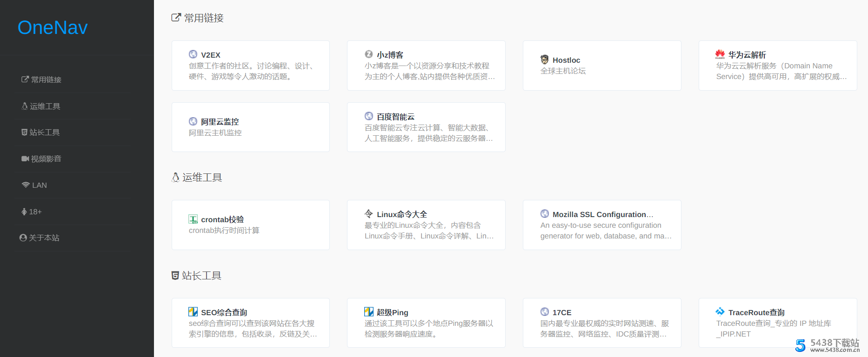The height and width of the screenshot is (357, 868).
Task: Click the SEO综合查询 favicon icon
Action: 193,312
